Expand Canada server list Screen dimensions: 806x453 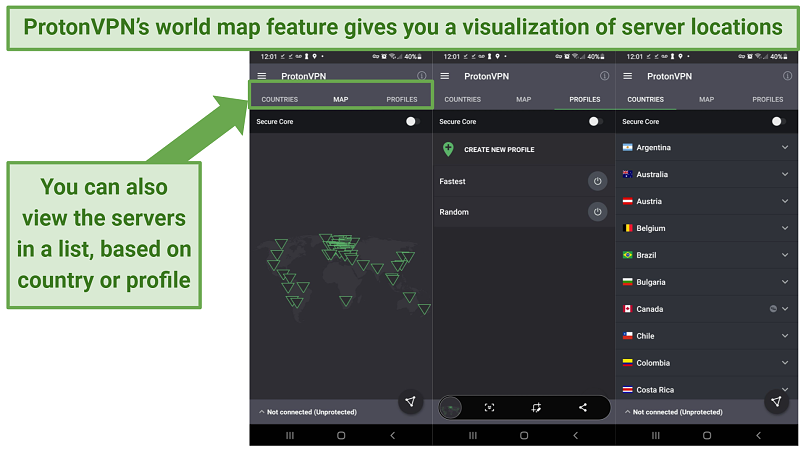[785, 309]
